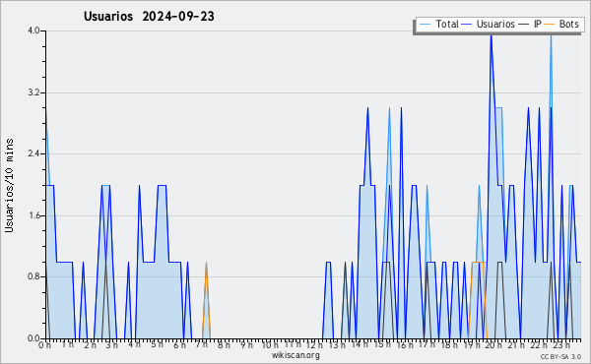Click the light blue Total legend line
The height and width of the screenshot is (364, 591).
pyautogui.click(x=425, y=25)
